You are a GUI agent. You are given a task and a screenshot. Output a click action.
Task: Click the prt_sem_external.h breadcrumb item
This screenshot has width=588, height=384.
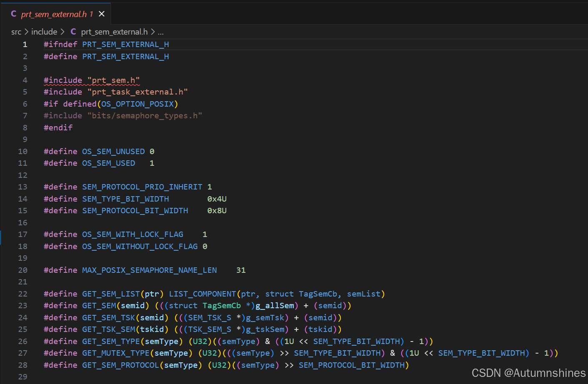[114, 32]
